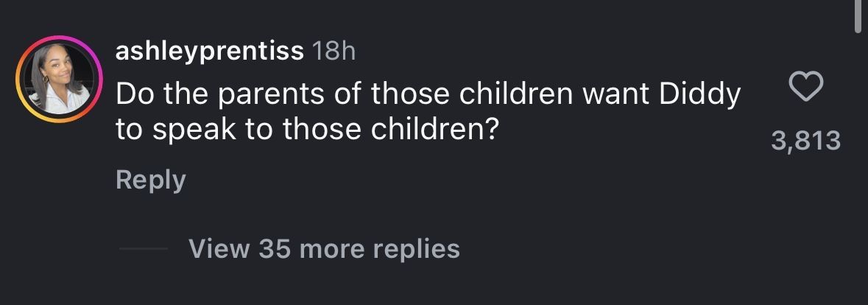Viewport: 868px width, 305px height.
Task: Click the word "replies" below the comment
Action: coord(416,248)
